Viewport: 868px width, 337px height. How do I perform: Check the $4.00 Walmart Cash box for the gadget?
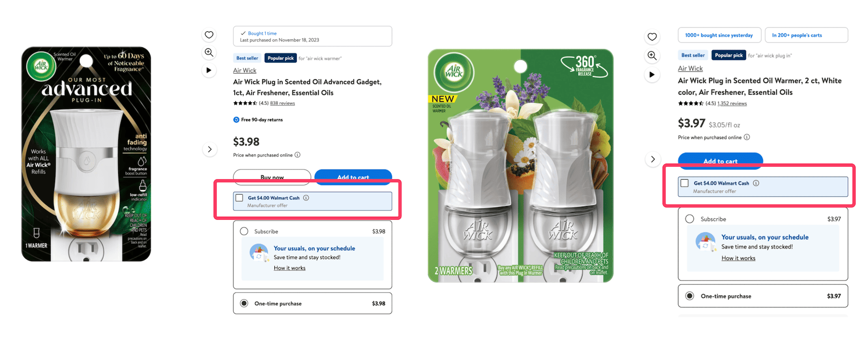[x=239, y=197]
